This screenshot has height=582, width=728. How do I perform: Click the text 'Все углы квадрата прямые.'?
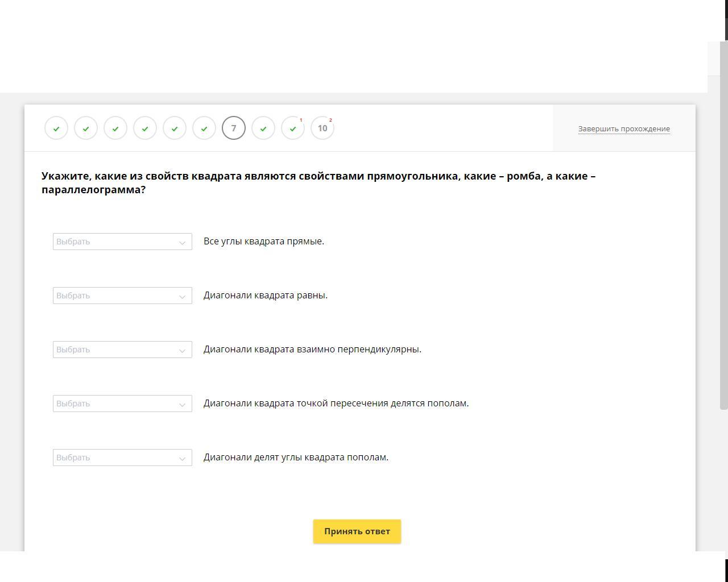[264, 242]
